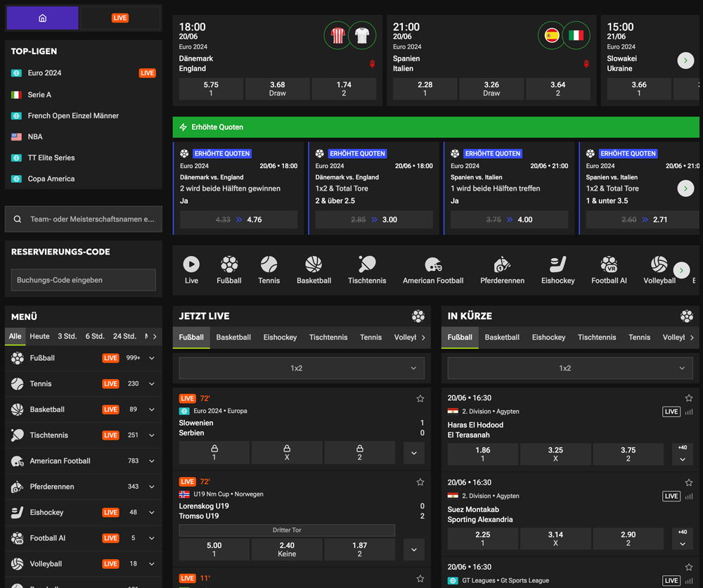This screenshot has height=588, width=703.
Task: Switch to Eishockey tab in Jetzt Live
Action: tap(280, 338)
